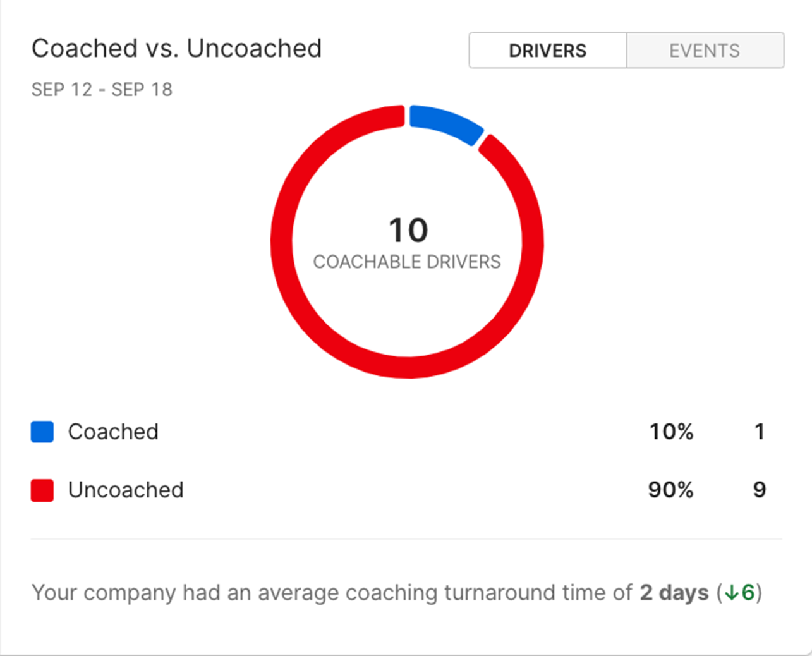Click the bold 2 days turnaround text
812x656 pixels.
tap(674, 593)
